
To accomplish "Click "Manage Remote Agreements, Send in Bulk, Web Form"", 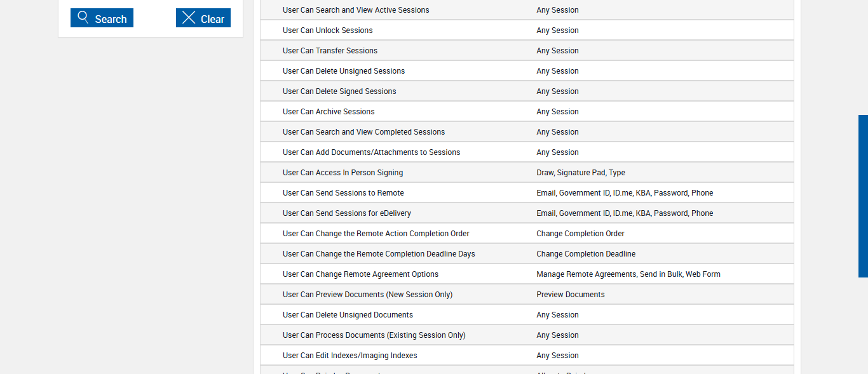I will tap(628, 274).
